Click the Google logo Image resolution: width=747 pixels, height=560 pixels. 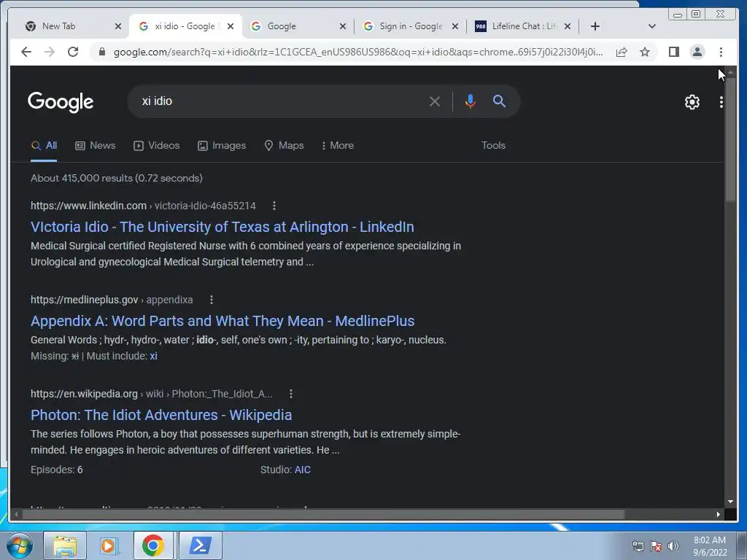(x=61, y=102)
